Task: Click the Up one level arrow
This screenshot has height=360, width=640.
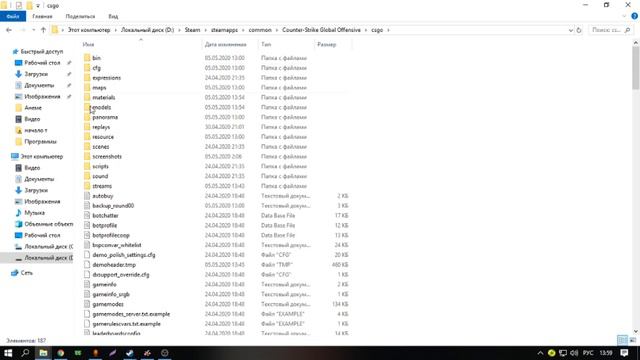Action: click(x=43, y=30)
